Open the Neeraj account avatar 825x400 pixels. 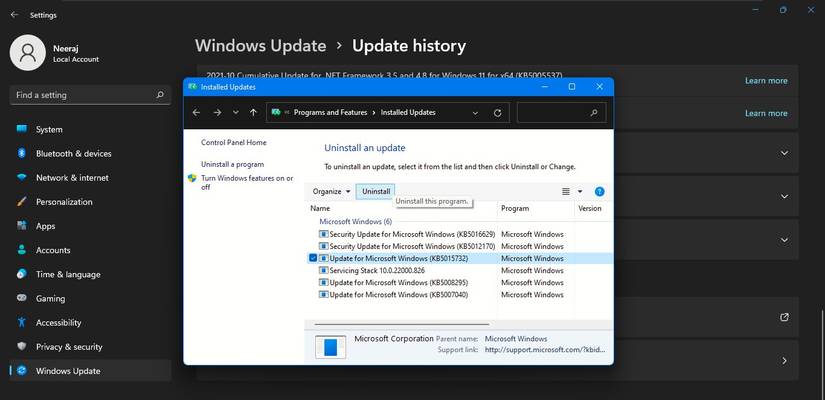(x=27, y=53)
